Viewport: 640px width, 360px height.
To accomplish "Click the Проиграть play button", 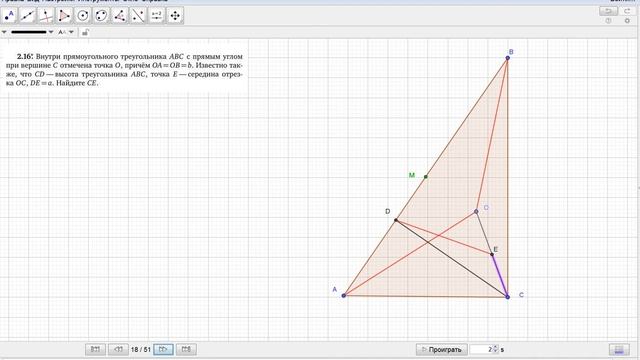I will coord(442,349).
